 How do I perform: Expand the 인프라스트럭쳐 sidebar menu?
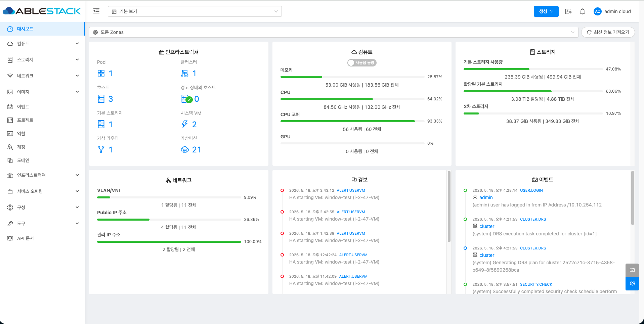coord(42,175)
